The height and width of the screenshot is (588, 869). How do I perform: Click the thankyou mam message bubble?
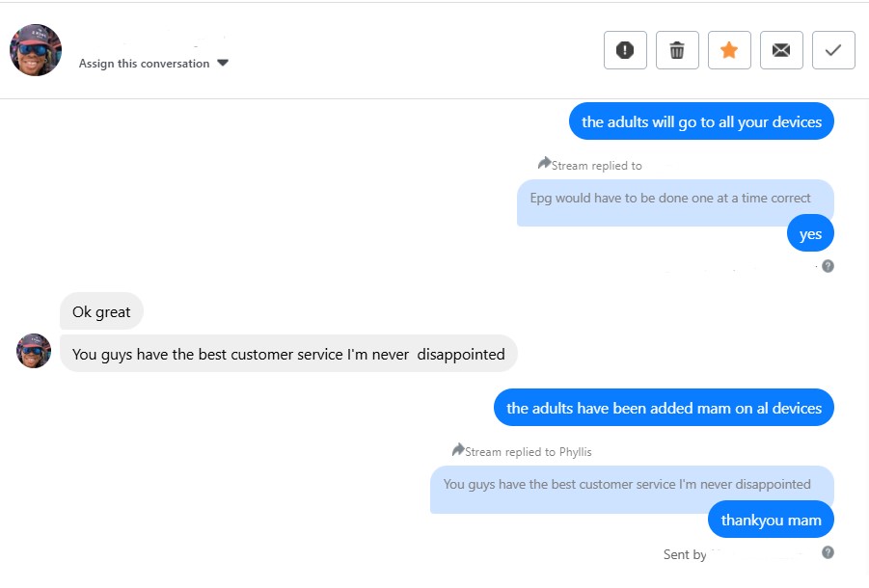pyautogui.click(x=771, y=521)
